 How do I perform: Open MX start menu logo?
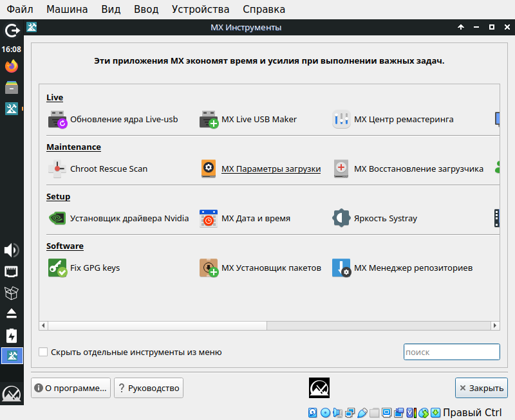point(12,393)
